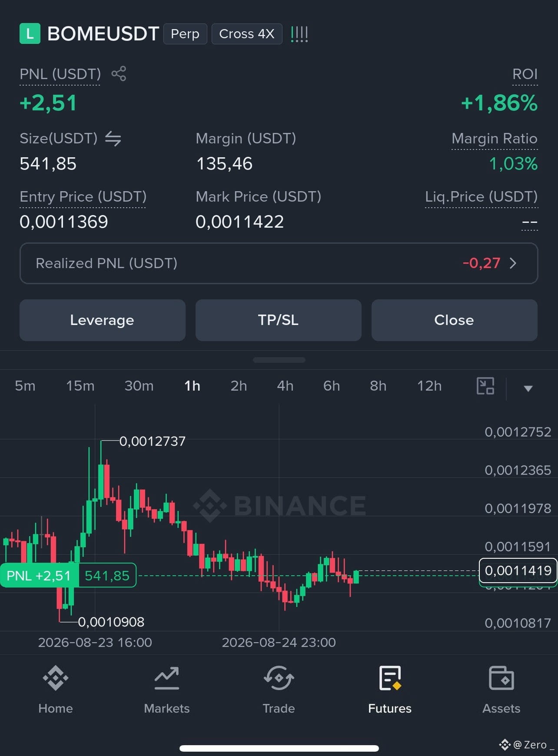Image resolution: width=558 pixels, height=756 pixels.
Task: Open the Markets tab icon
Action: point(167,678)
